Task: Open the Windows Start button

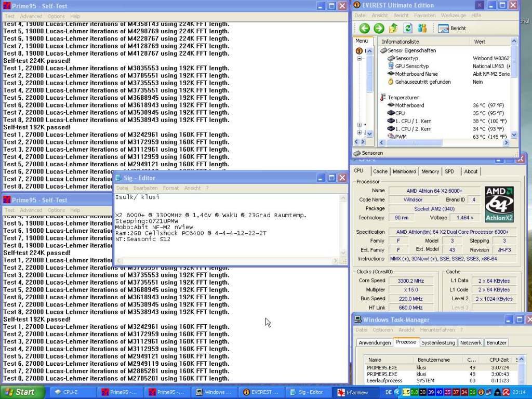Action: [22, 392]
